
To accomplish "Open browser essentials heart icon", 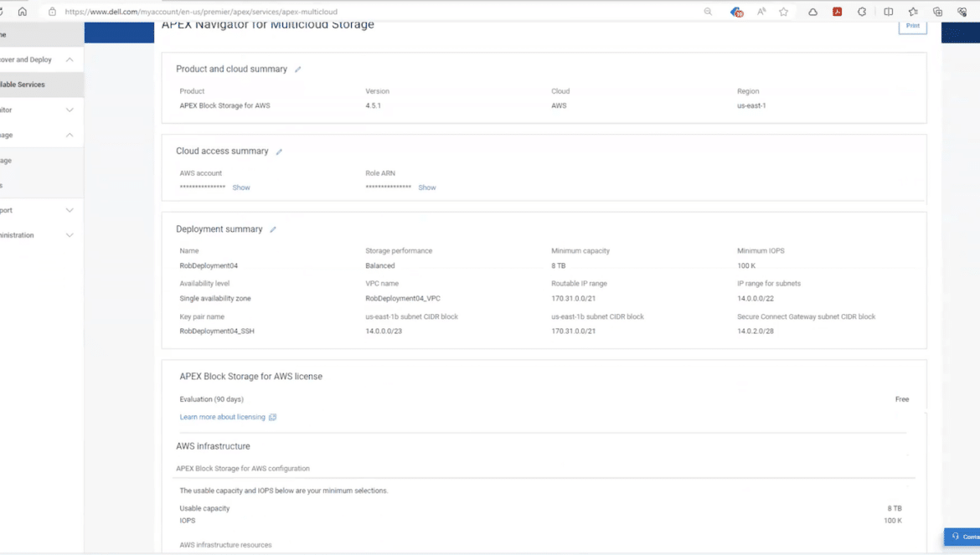I will click(962, 11).
